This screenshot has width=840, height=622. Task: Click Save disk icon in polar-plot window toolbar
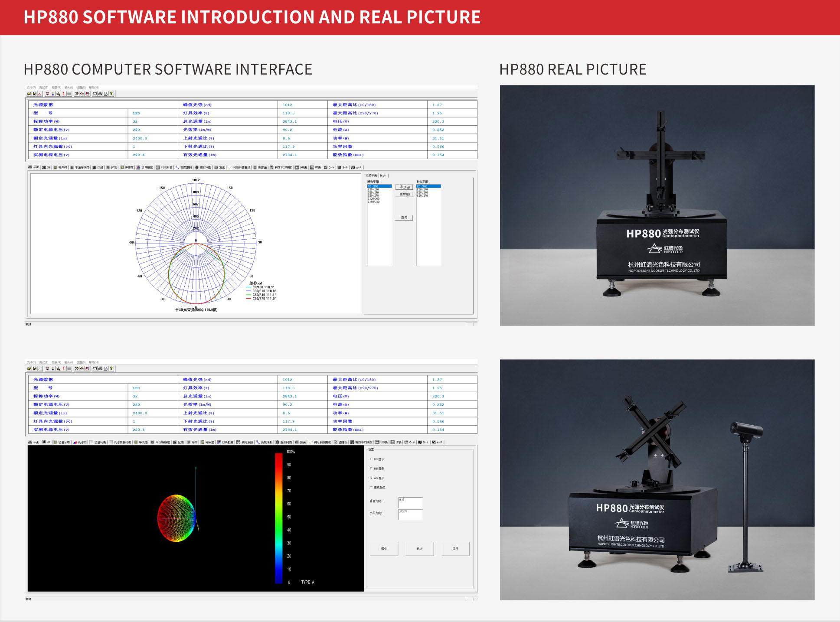[35, 94]
